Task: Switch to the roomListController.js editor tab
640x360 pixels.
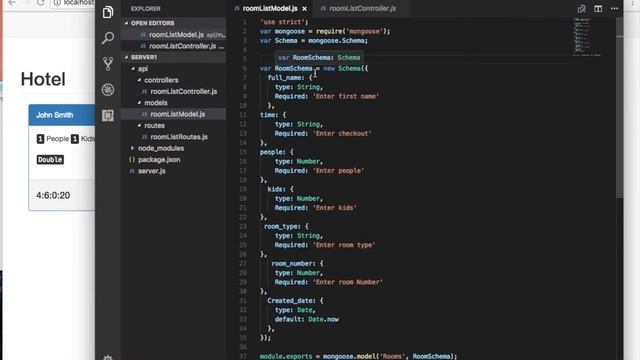Action: click(x=362, y=9)
